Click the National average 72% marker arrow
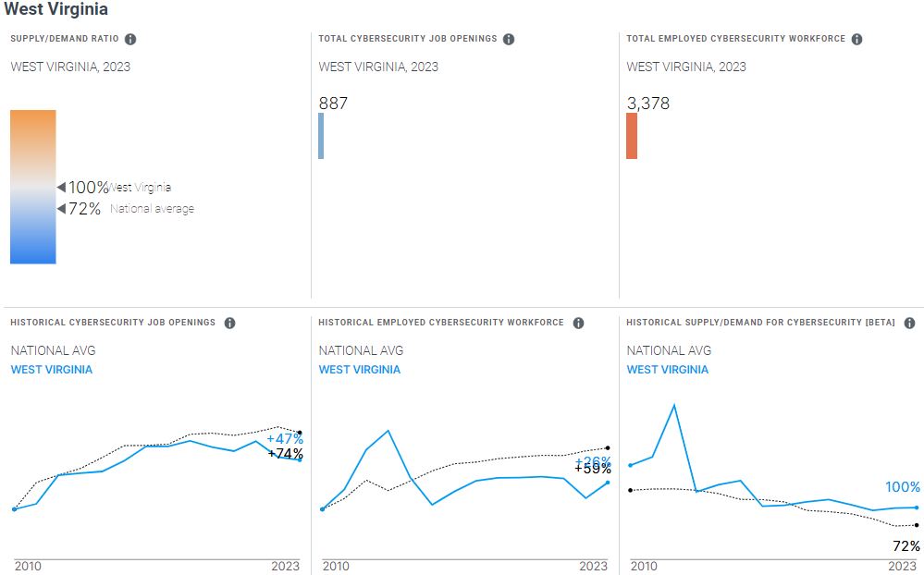 [61, 209]
